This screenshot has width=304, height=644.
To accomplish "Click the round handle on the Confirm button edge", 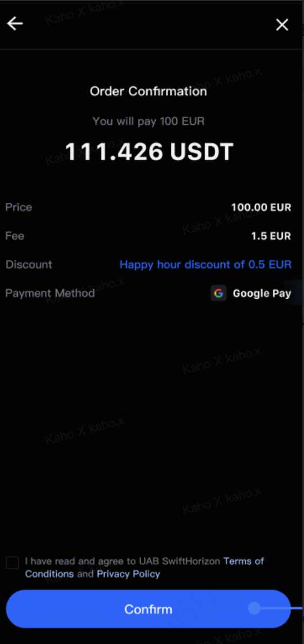I will [x=254, y=608].
